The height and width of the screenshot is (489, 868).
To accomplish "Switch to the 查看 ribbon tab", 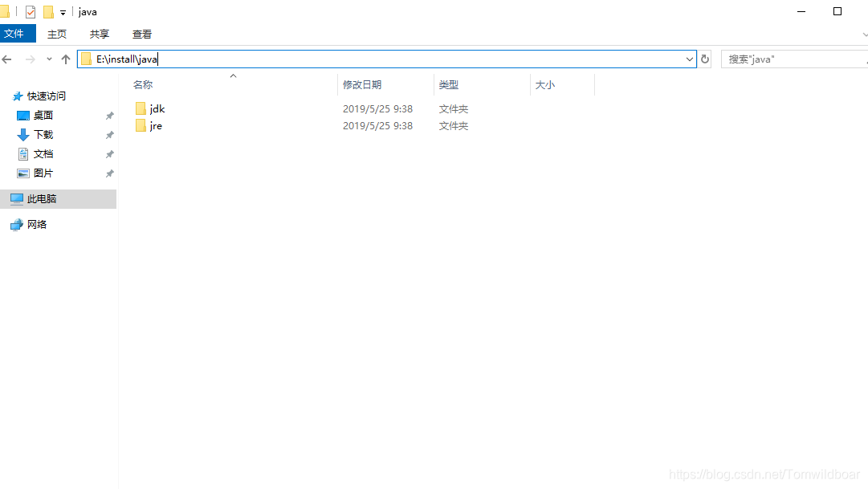I will pos(142,34).
